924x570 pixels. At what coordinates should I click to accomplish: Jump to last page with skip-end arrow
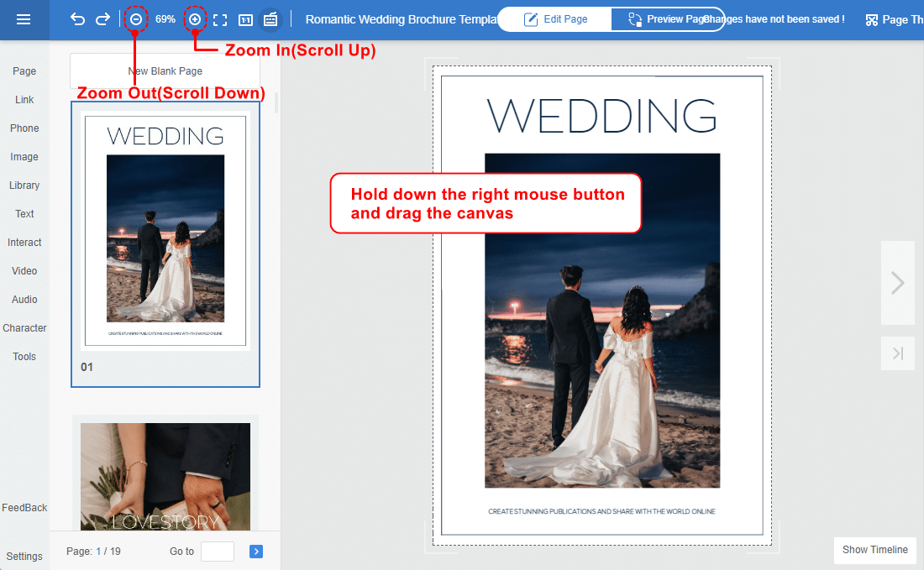pyautogui.click(x=897, y=353)
